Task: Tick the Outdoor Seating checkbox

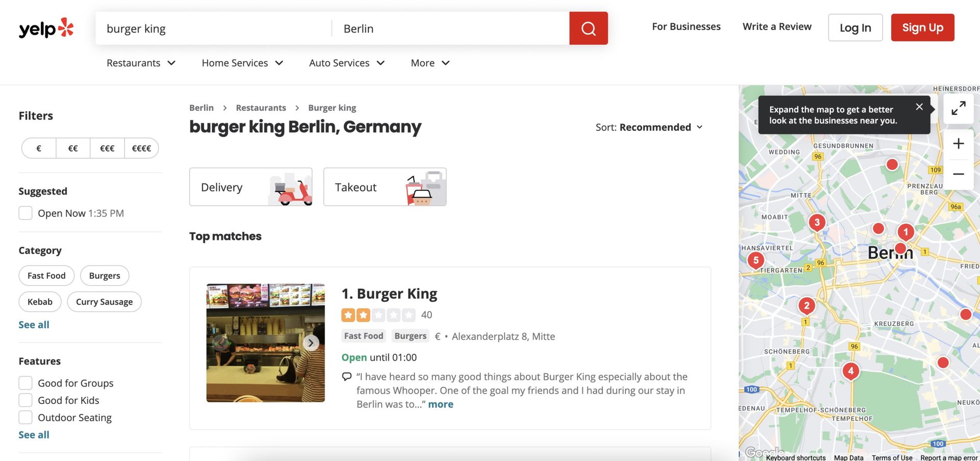Action: (26, 418)
